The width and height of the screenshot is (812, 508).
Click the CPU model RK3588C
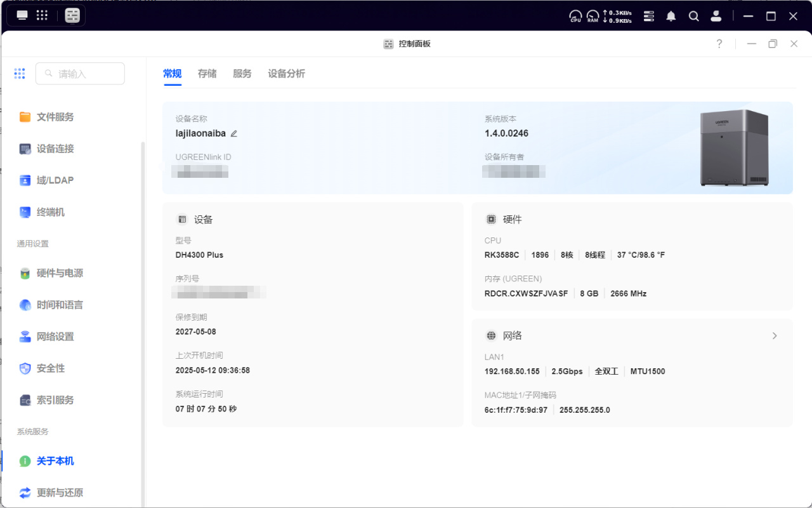(x=502, y=255)
